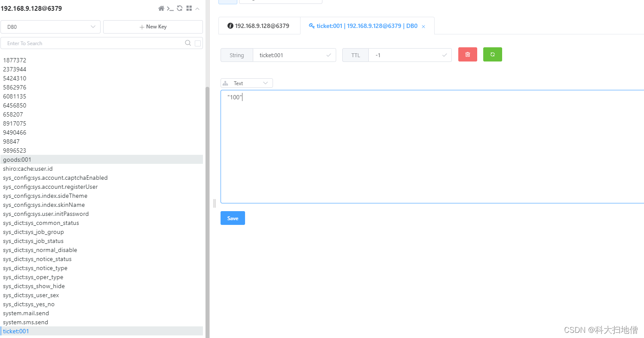Image resolution: width=644 pixels, height=338 pixels.
Task: Refresh the key list with the reload icon
Action: click(x=180, y=8)
